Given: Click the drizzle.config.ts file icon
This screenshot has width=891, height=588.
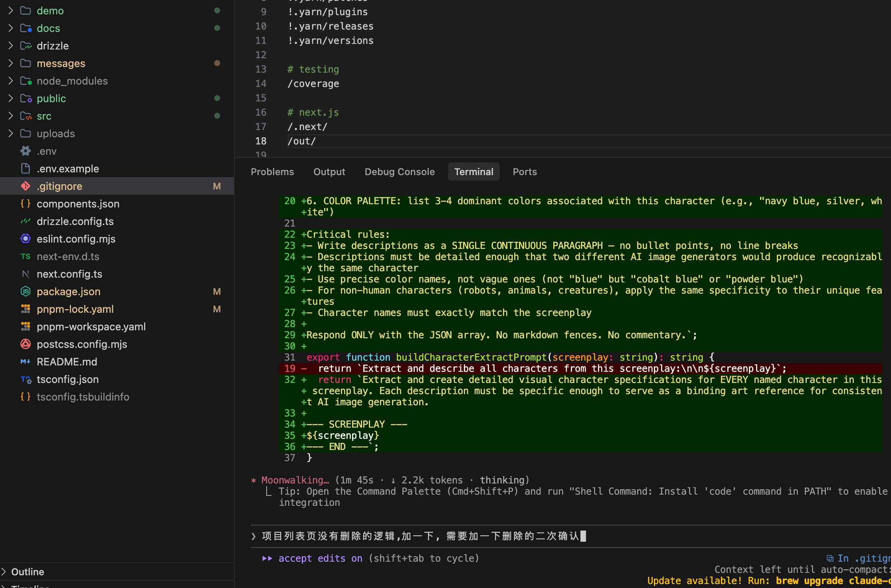Looking at the screenshot, I should 26,221.
